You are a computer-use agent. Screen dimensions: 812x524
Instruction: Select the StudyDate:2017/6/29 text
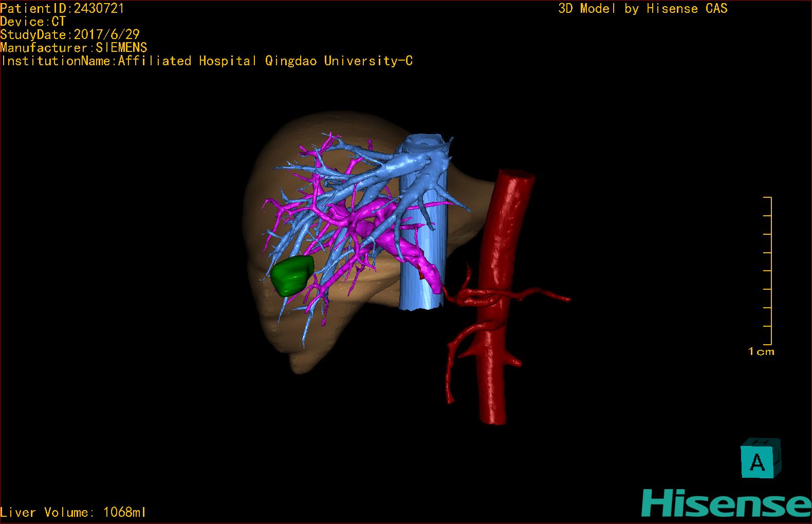70,34
